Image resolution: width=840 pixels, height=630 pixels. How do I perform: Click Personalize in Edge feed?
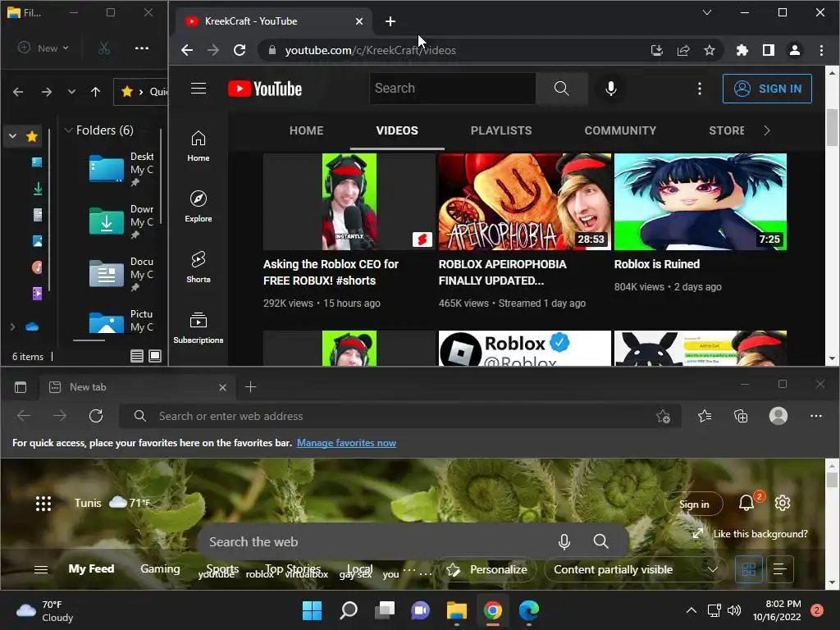point(487,569)
